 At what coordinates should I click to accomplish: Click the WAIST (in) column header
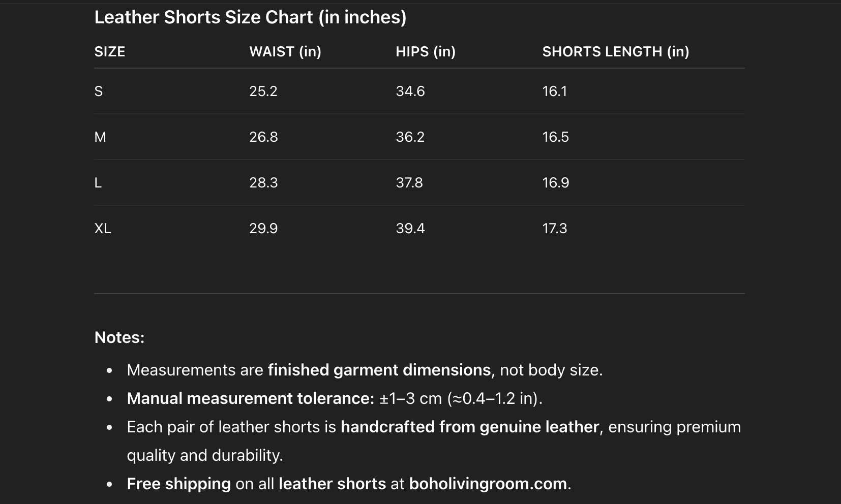[285, 51]
